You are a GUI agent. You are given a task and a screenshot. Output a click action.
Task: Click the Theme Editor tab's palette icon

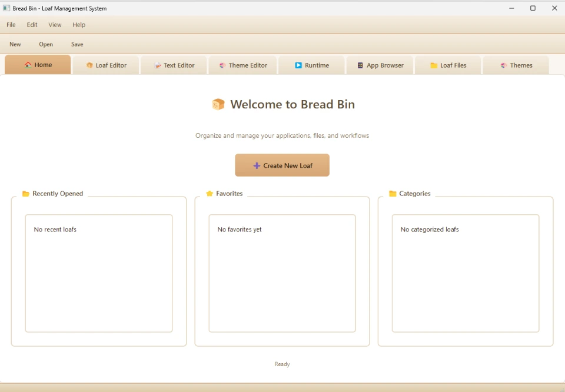222,65
